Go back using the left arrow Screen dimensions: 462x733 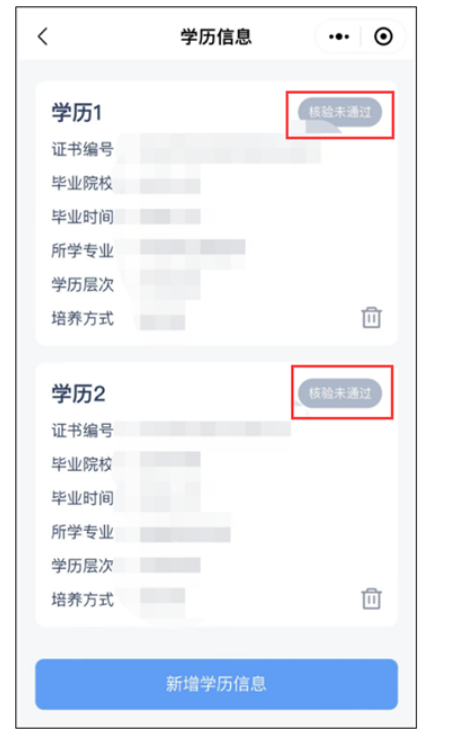(43, 36)
